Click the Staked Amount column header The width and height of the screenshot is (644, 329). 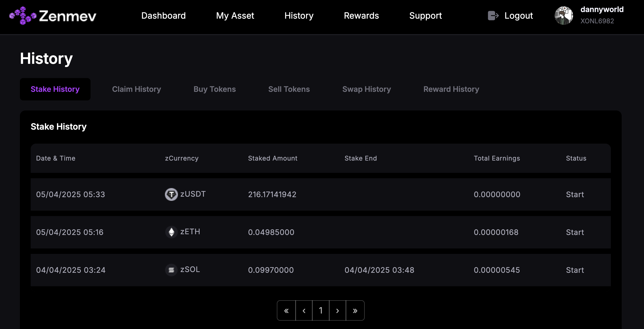click(x=273, y=158)
